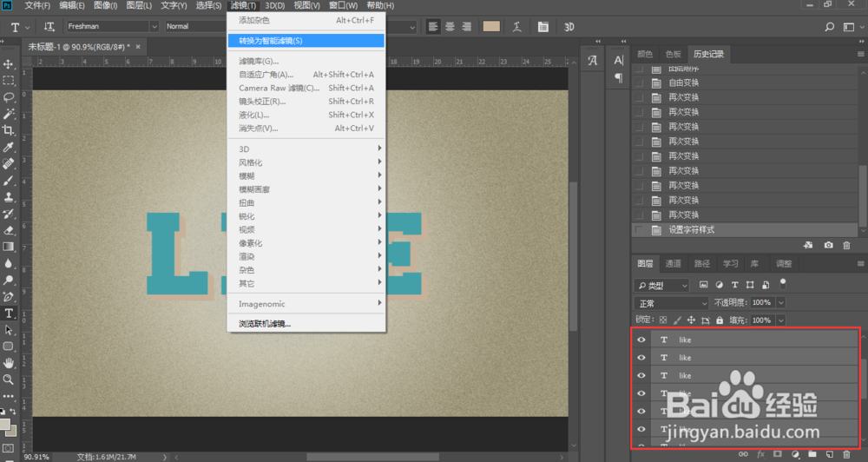
Task: Toggle filter for adjustment layers
Action: 719,285
